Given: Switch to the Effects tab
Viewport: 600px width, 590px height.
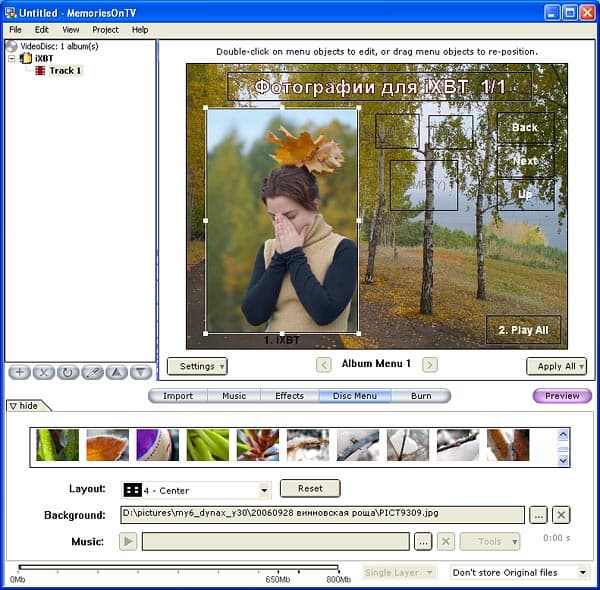Looking at the screenshot, I should point(289,396).
